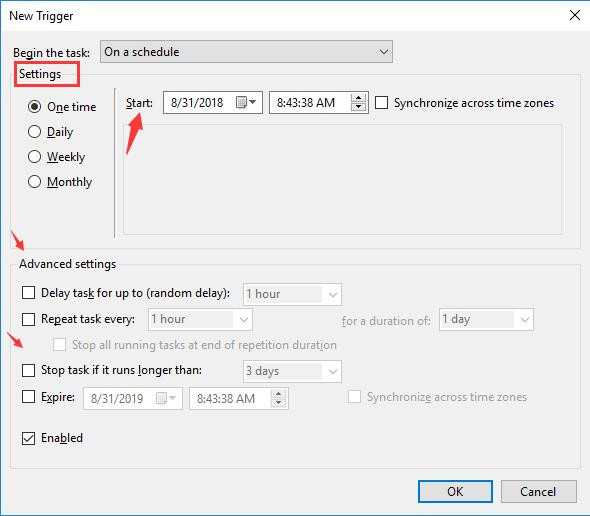This screenshot has width=590, height=516.
Task: Close the New Trigger window
Action: 575,15
